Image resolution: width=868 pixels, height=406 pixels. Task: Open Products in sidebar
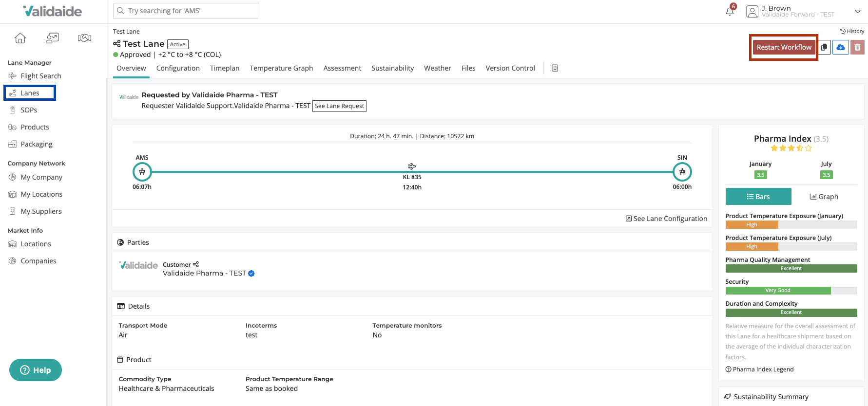(29, 127)
